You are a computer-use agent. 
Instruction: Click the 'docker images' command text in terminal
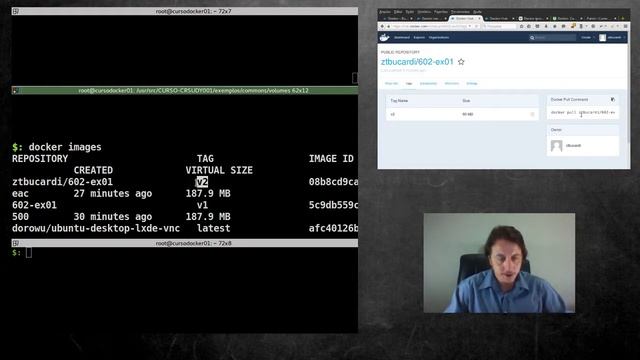(65, 147)
